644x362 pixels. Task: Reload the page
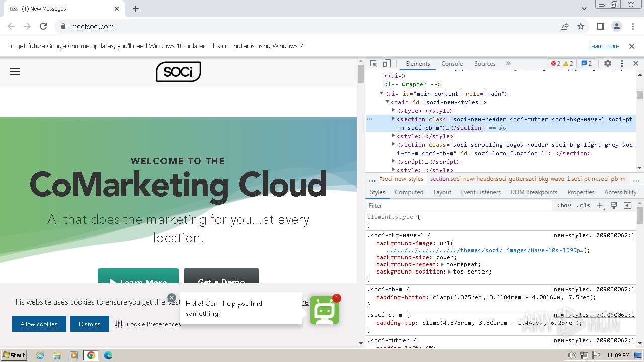click(43, 26)
